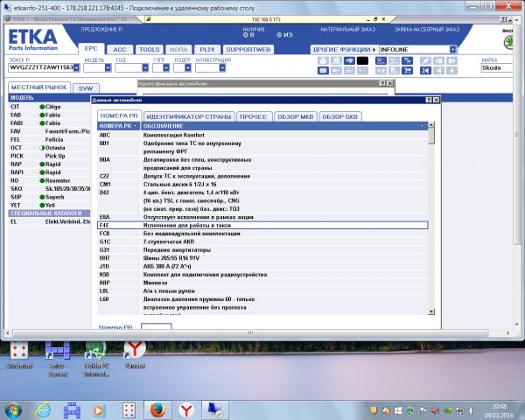Open Internet Explorer from the taskbar
525x420 pixels.
(x=43, y=410)
